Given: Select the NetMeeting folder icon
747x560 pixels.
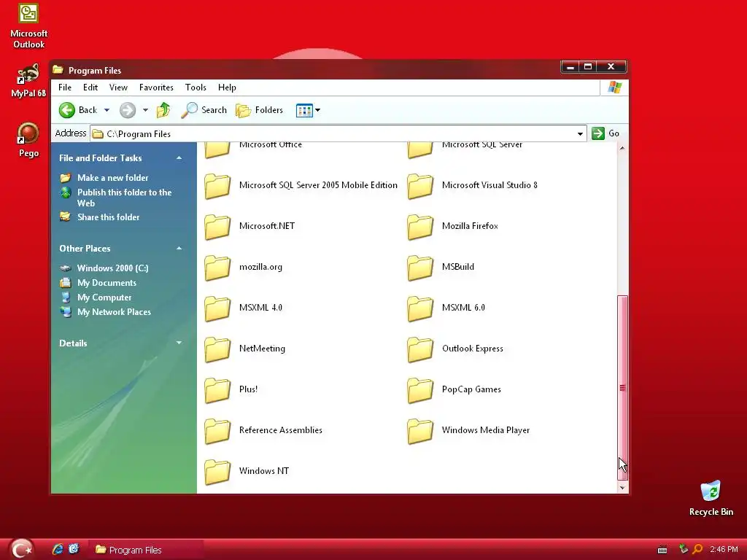Looking at the screenshot, I should (217, 349).
